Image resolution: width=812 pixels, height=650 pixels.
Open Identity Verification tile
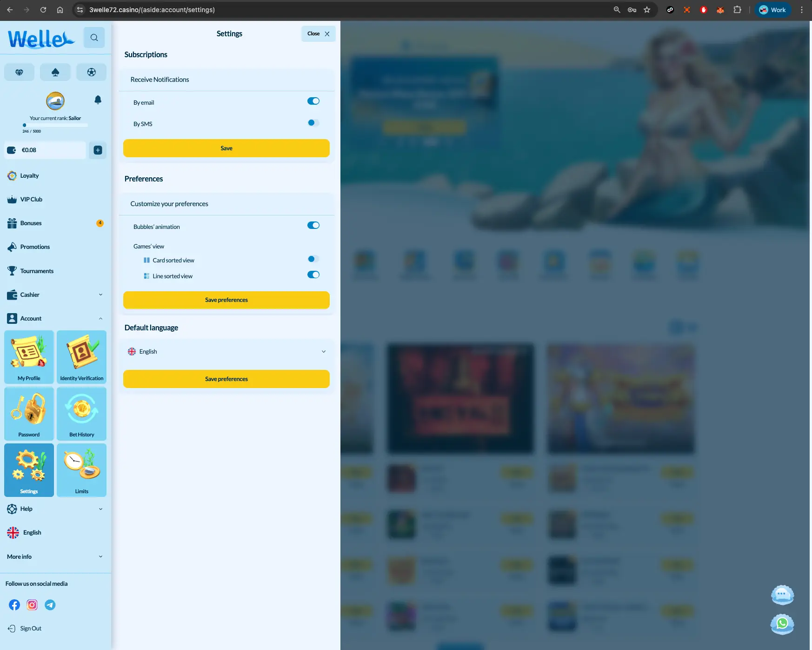(x=82, y=357)
